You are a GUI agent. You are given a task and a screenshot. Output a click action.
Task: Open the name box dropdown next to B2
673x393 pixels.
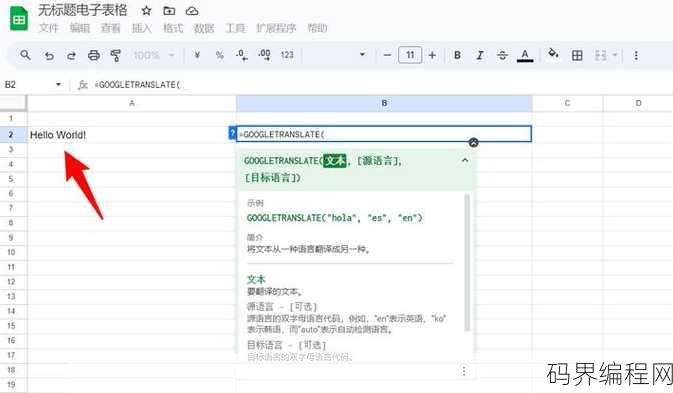pos(58,85)
